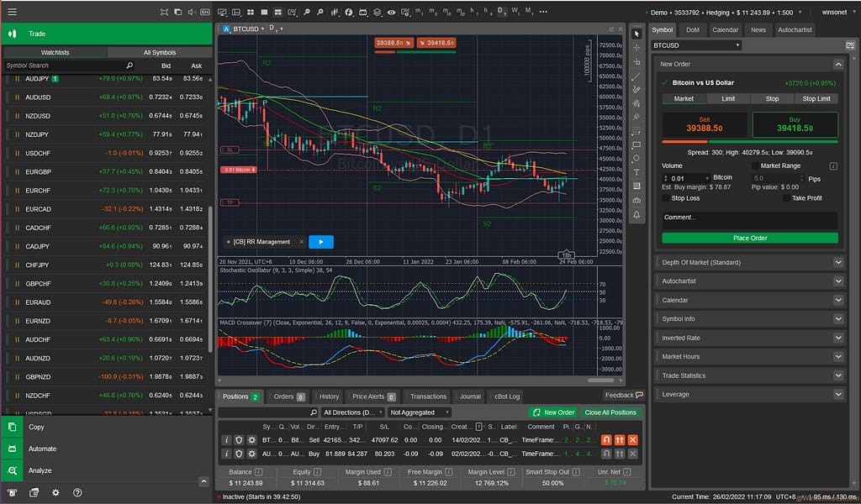The height and width of the screenshot is (504, 861).
Task: Switch to the Autochartist tab
Action: [x=795, y=29]
